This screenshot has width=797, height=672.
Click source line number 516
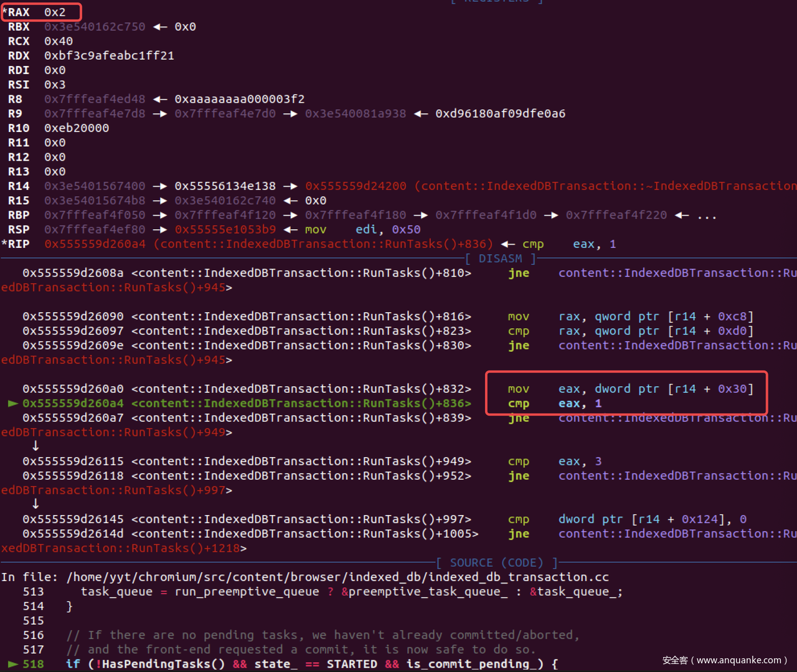[34, 635]
